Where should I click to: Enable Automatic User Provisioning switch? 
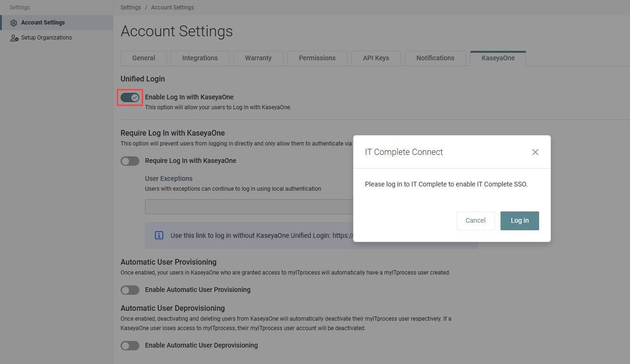coord(130,290)
